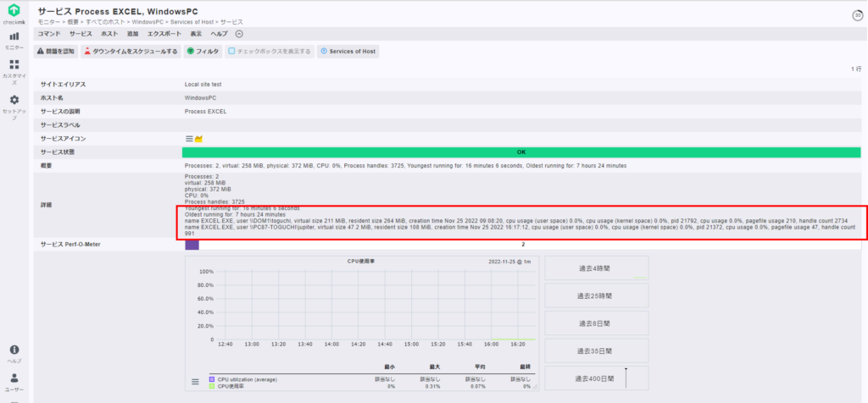Click Services of Host breadcrumb link
This screenshot has width=868, height=403.
[x=192, y=22]
